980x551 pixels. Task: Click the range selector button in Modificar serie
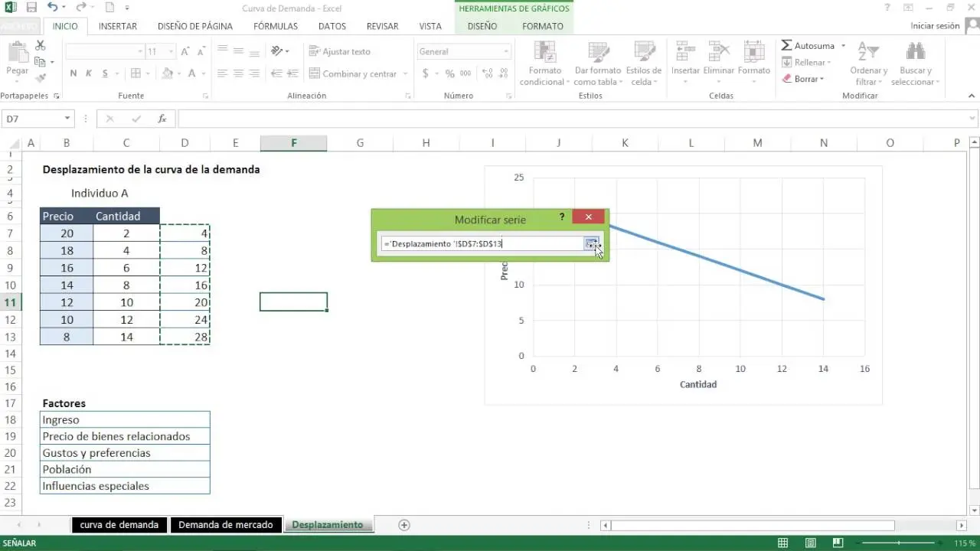pos(591,243)
